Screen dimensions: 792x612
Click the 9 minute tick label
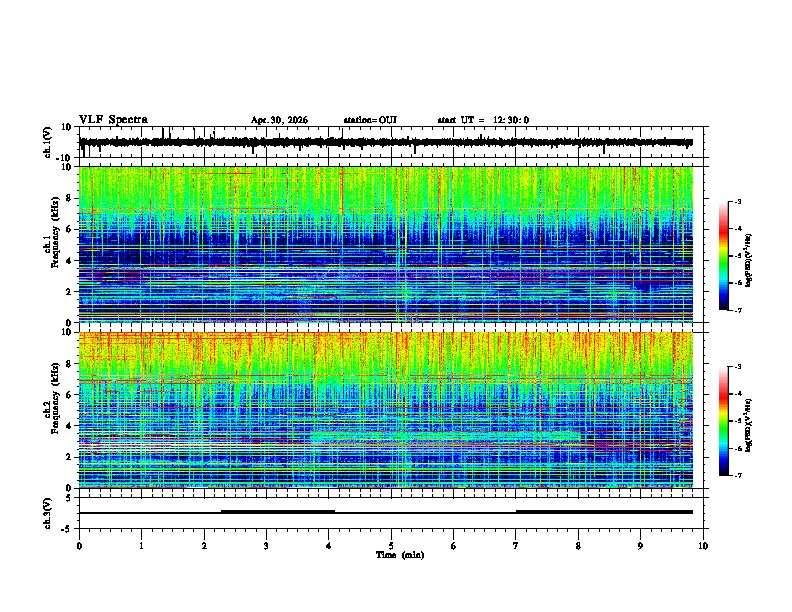pyautogui.click(x=640, y=546)
